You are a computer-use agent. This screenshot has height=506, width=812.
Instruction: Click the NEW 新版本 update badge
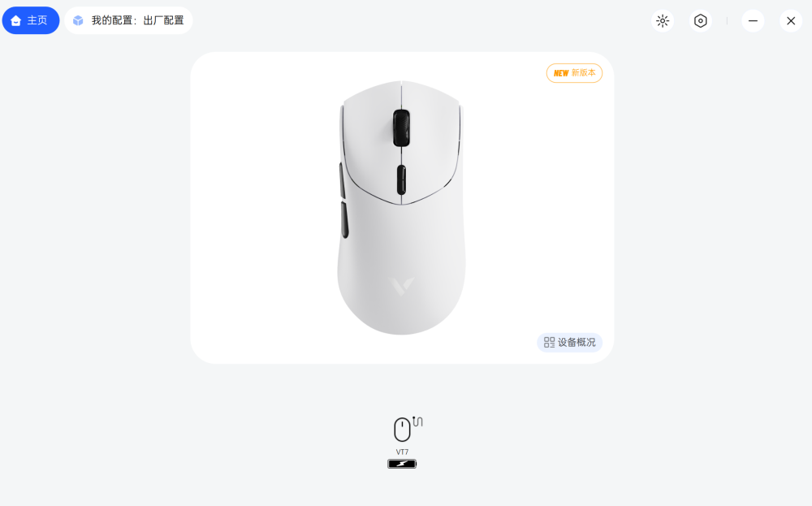[574, 73]
